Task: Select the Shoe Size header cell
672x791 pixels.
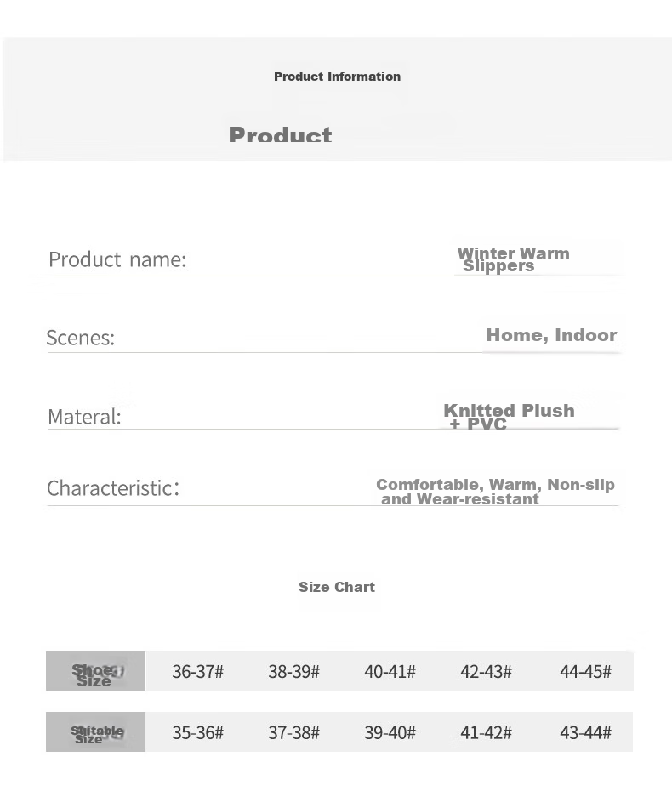Action: pyautogui.click(x=95, y=671)
